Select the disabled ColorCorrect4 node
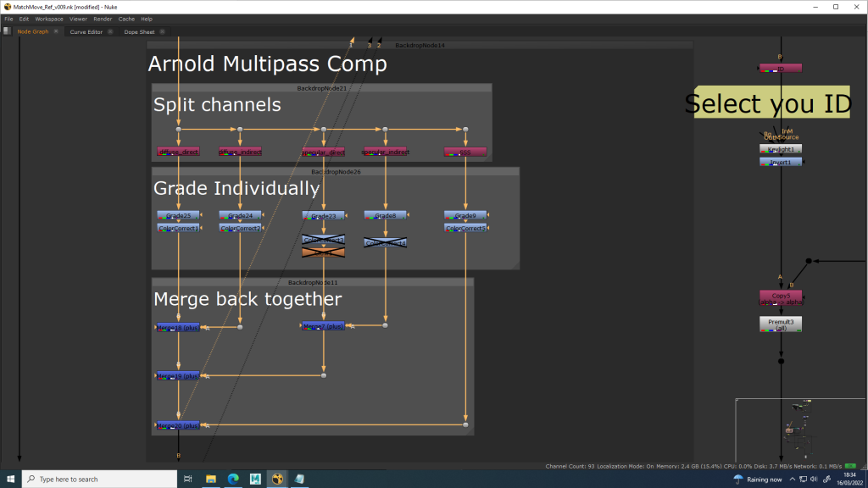The height and width of the screenshot is (488, 868). pyautogui.click(x=386, y=243)
